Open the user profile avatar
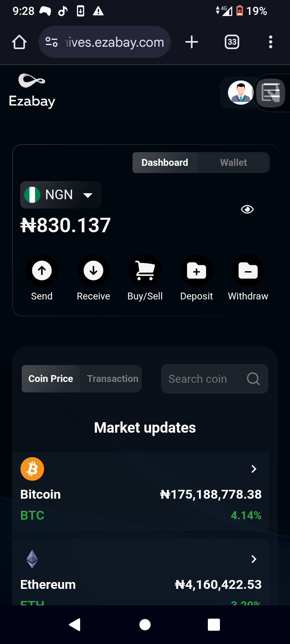The height and width of the screenshot is (644, 290). pyautogui.click(x=240, y=93)
